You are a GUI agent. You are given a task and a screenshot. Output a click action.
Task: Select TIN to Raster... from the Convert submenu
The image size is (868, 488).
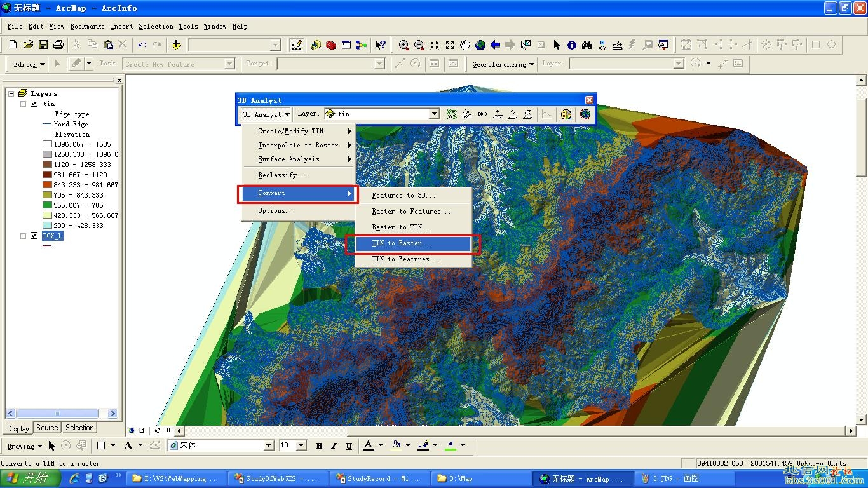[x=412, y=243]
